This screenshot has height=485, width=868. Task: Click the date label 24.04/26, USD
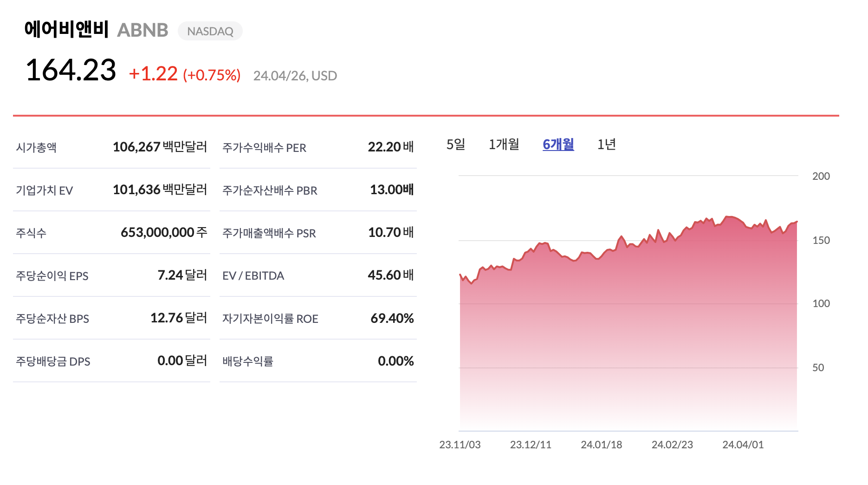tap(295, 76)
